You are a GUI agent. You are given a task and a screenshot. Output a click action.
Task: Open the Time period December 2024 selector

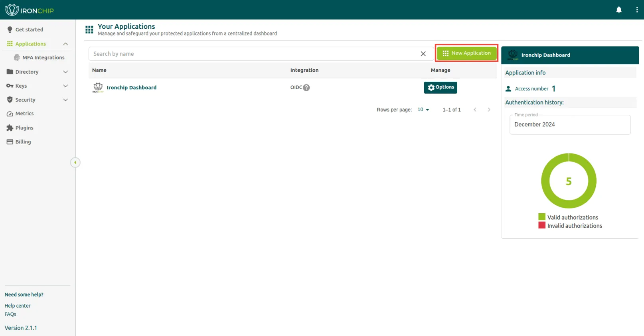570,125
